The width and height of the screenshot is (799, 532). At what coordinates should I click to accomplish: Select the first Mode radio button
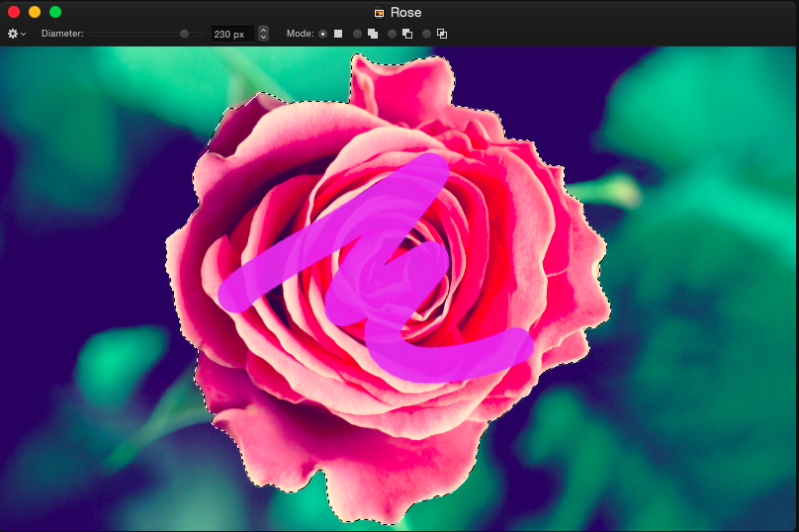click(x=322, y=34)
